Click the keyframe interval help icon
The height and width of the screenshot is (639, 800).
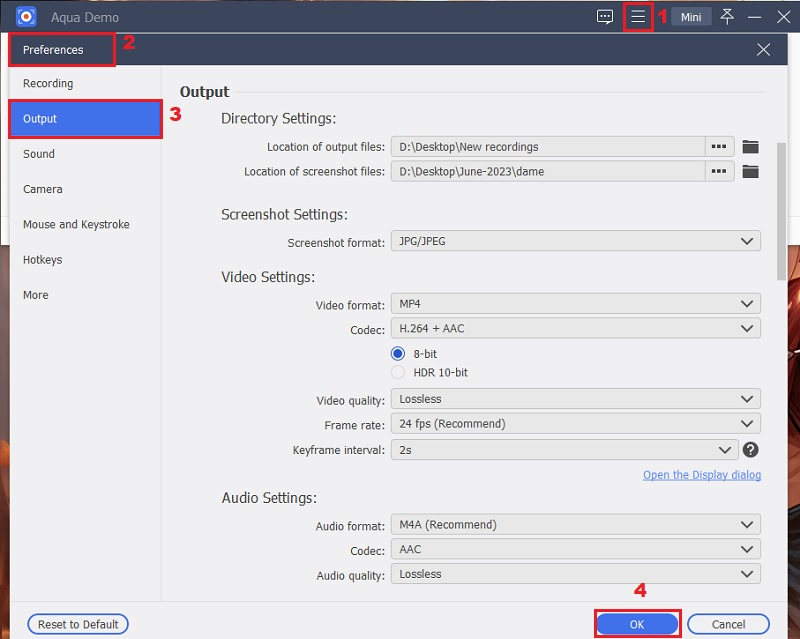[x=749, y=449]
